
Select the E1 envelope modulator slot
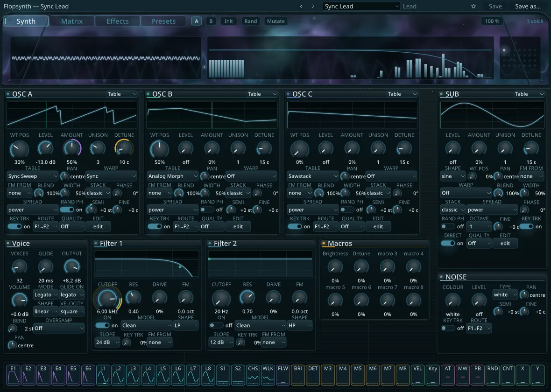(x=13, y=374)
